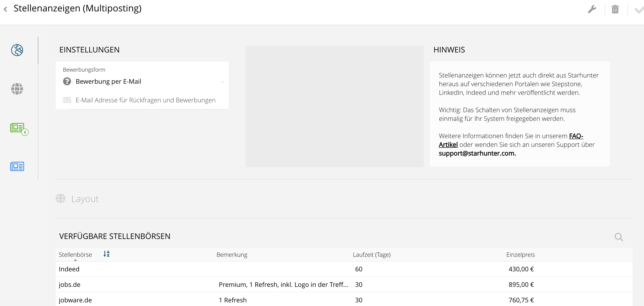Open the wrench settings icon
The image size is (644, 306).
coord(592,10)
